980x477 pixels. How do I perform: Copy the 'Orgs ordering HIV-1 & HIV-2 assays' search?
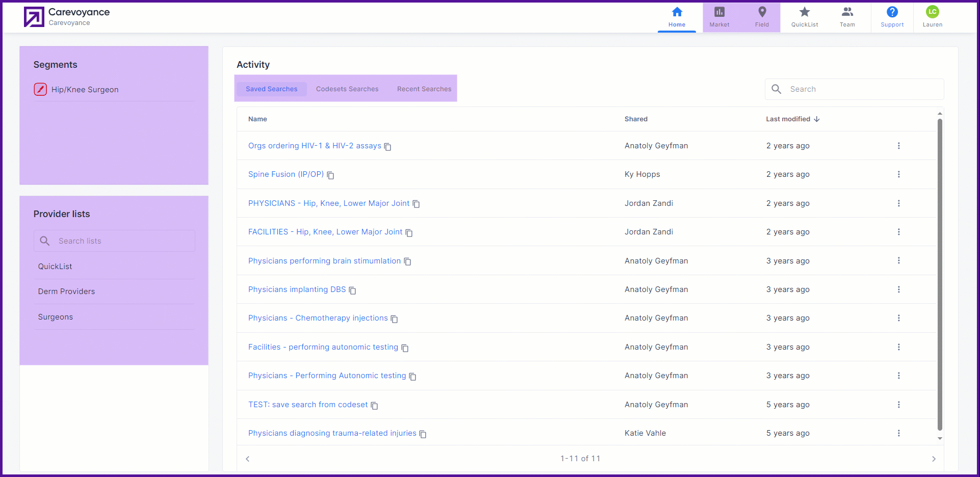388,147
